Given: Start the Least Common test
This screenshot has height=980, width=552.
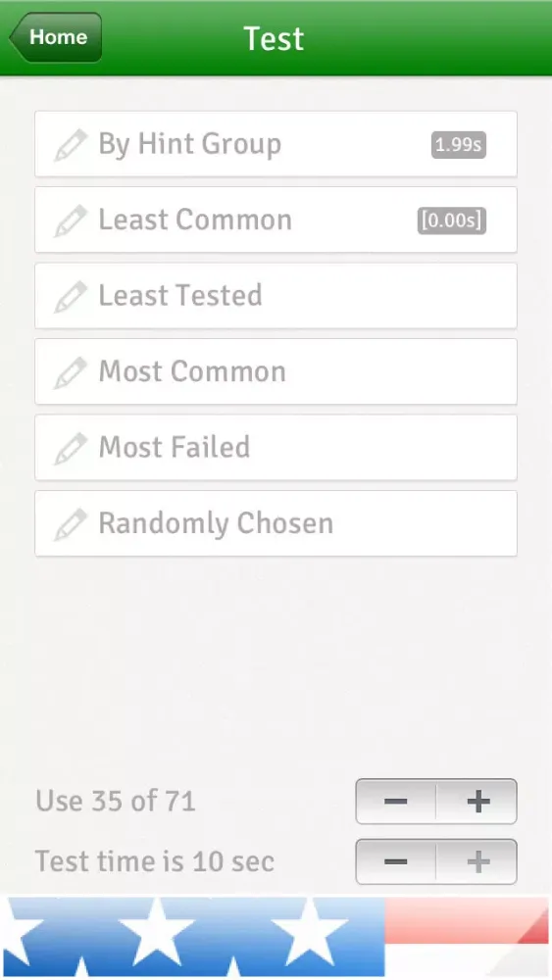Looking at the screenshot, I should click(276, 220).
